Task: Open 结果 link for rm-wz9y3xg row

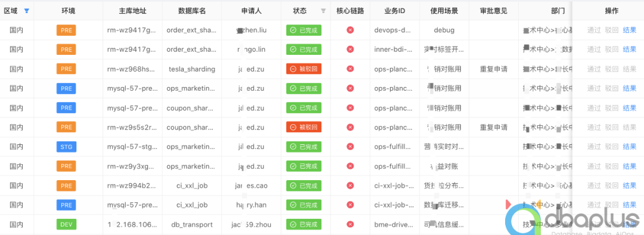Action: pyautogui.click(x=630, y=166)
